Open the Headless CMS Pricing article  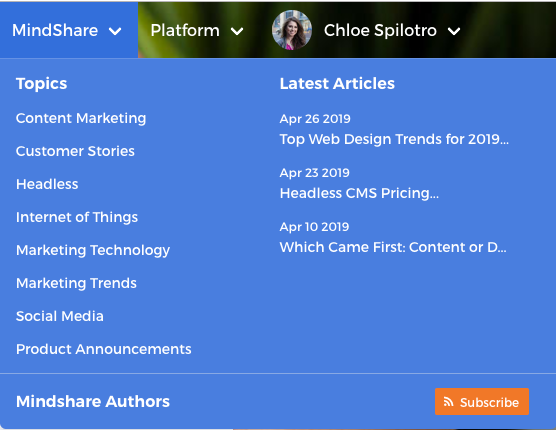pyautogui.click(x=359, y=193)
